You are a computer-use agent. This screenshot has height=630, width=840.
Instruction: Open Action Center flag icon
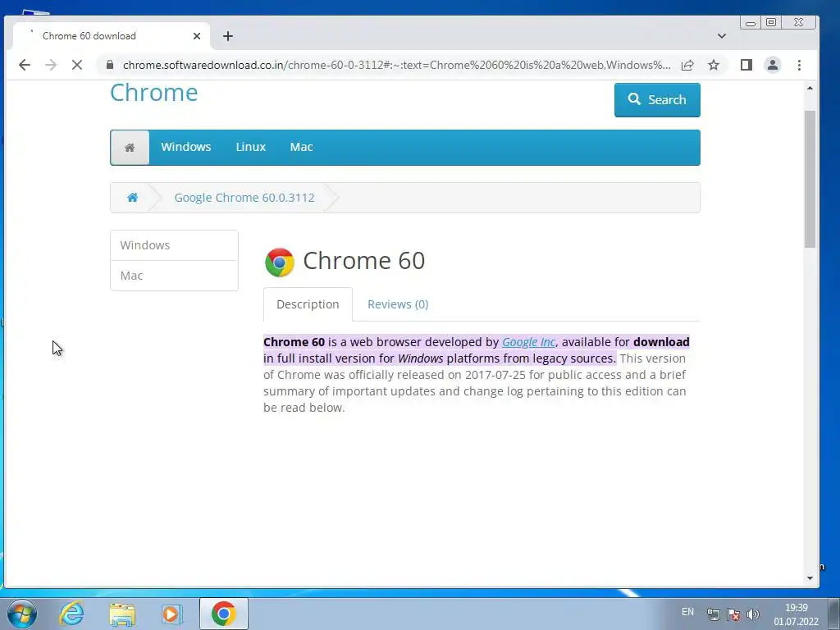pyautogui.click(x=733, y=614)
